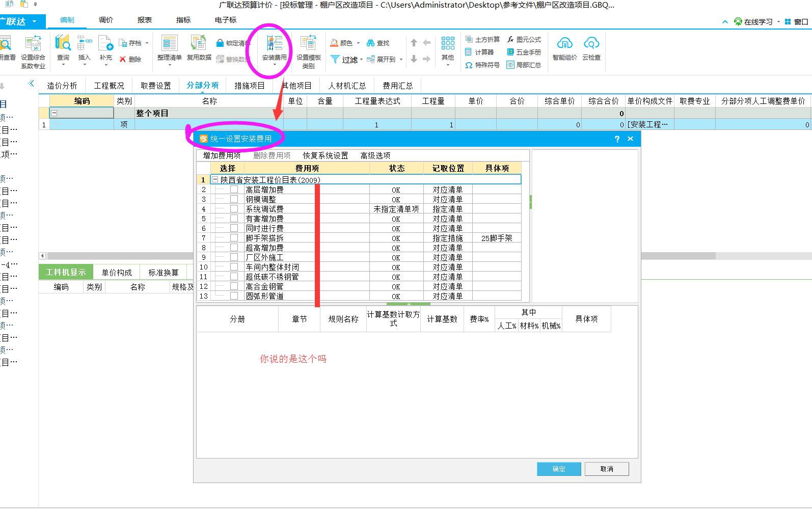Viewport: 812px width, 509px height.
Task: Go to the 人材机汇总 tab
Action: click(347, 86)
